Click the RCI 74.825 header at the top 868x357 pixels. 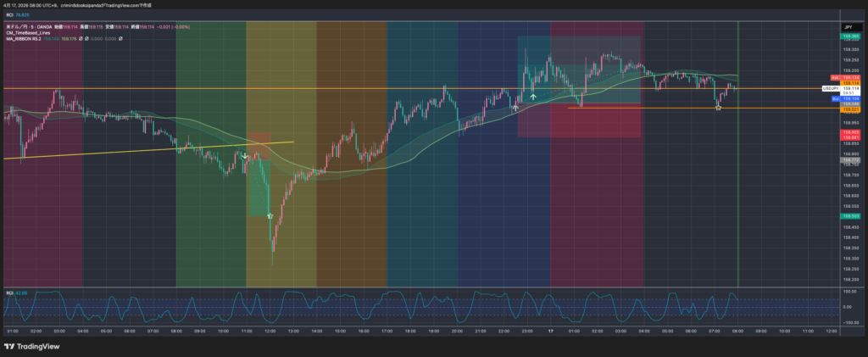point(18,14)
